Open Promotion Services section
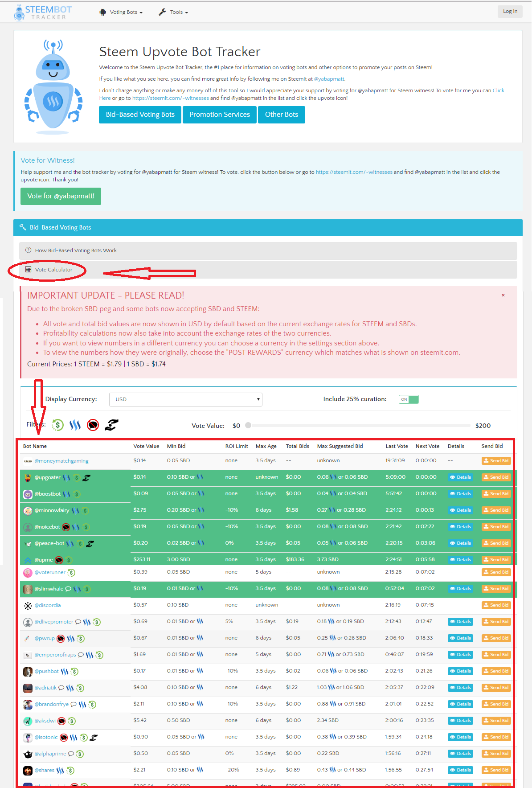The height and width of the screenshot is (788, 532). pyautogui.click(x=220, y=115)
